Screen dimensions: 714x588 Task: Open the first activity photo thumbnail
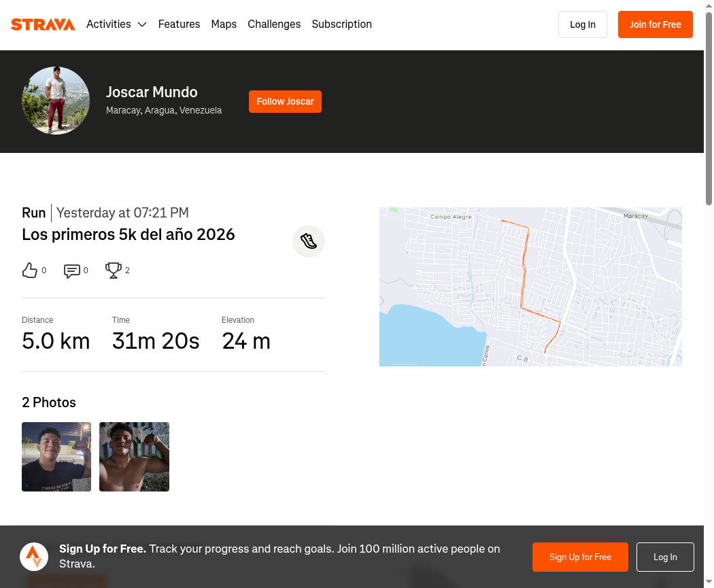click(56, 457)
